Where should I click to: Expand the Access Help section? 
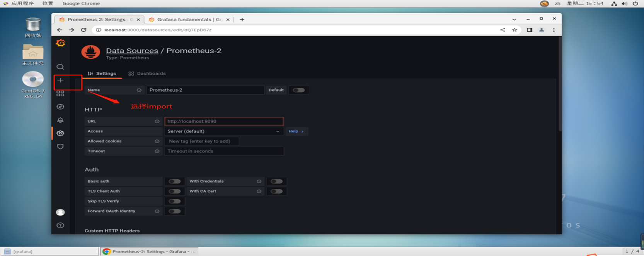click(296, 131)
